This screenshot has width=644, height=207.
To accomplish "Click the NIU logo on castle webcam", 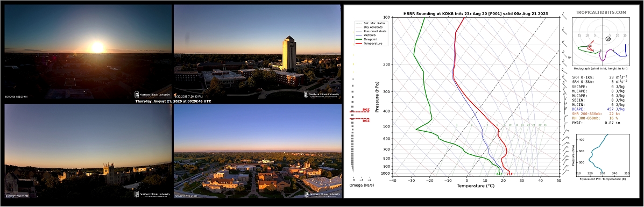I will point(152,194).
